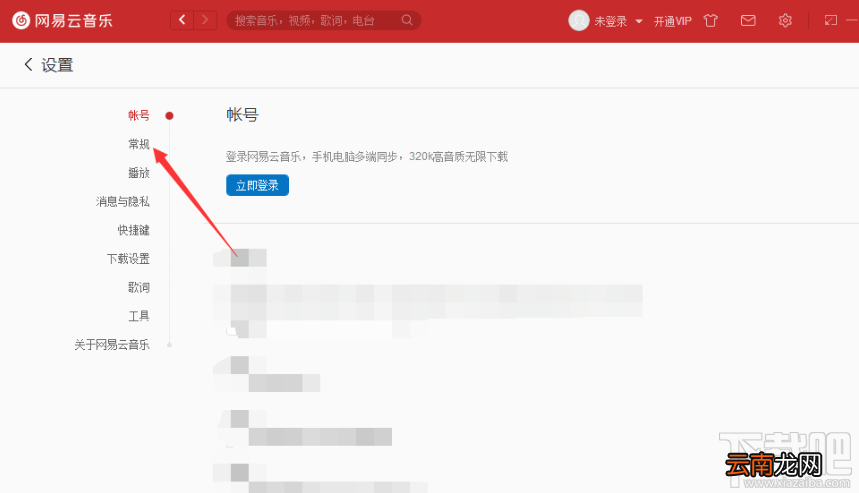Screen dimensions: 859x493
Task: Select the 工具 settings section
Action: 139,316
